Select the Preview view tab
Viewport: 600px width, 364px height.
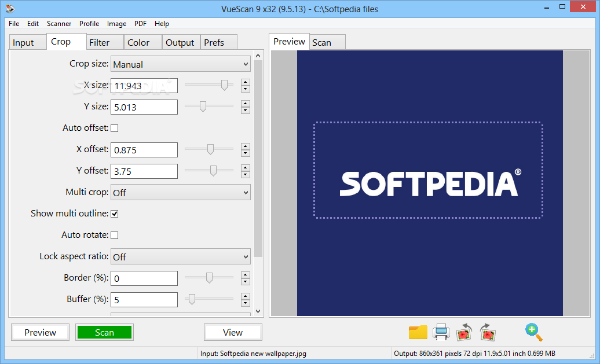[x=290, y=41]
